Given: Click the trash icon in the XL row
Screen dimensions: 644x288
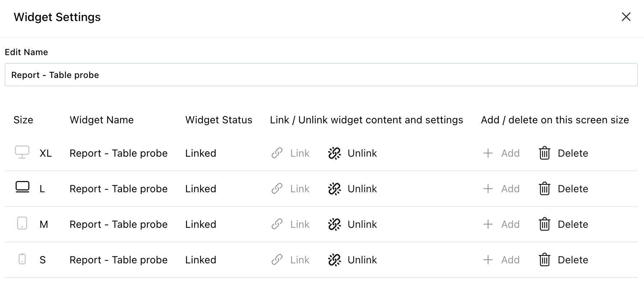Looking at the screenshot, I should click(545, 153).
